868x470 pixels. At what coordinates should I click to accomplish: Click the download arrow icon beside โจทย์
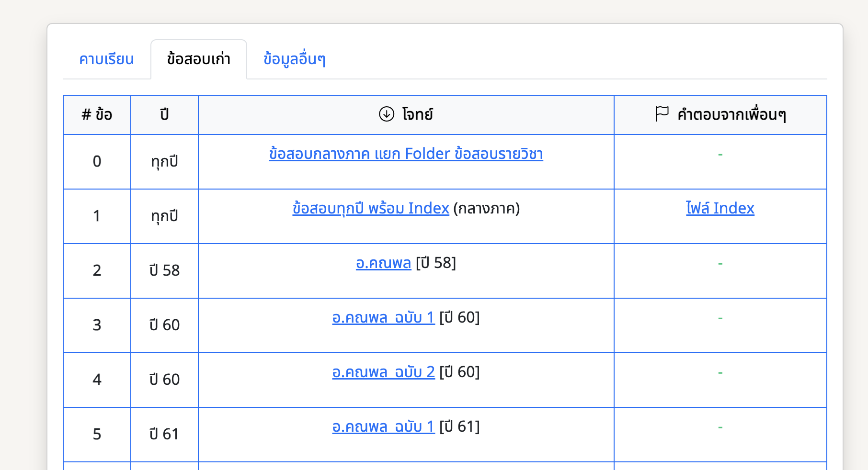pyautogui.click(x=387, y=114)
